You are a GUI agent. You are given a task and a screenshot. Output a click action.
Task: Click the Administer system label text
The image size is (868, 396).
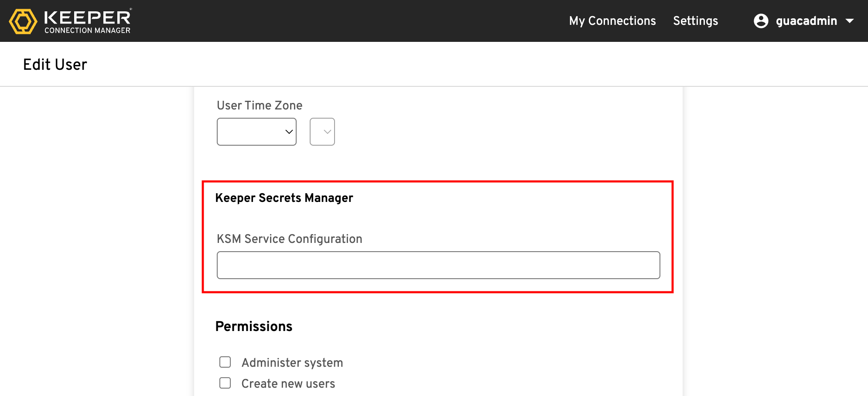[x=292, y=363]
